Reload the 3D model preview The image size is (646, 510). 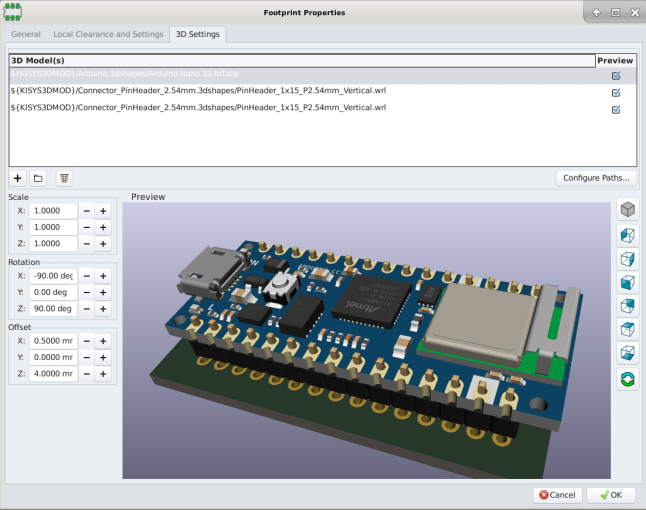[627, 379]
